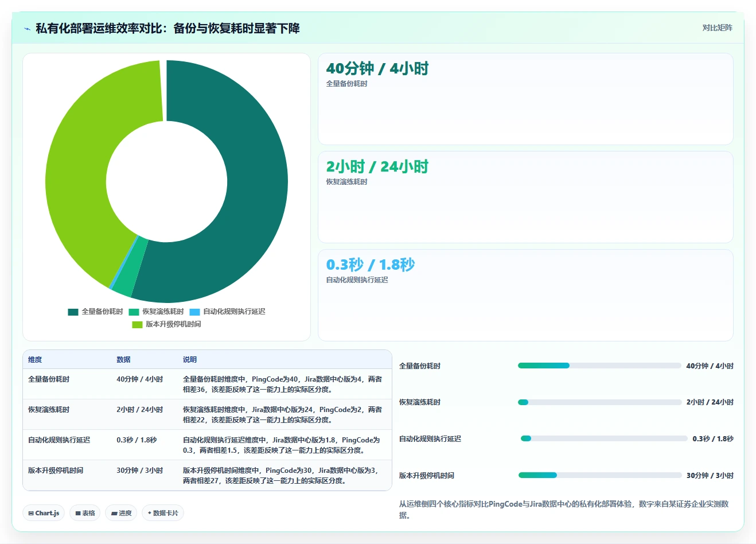
Task: Click table cell 全量备份耗时
Action: [49, 379]
